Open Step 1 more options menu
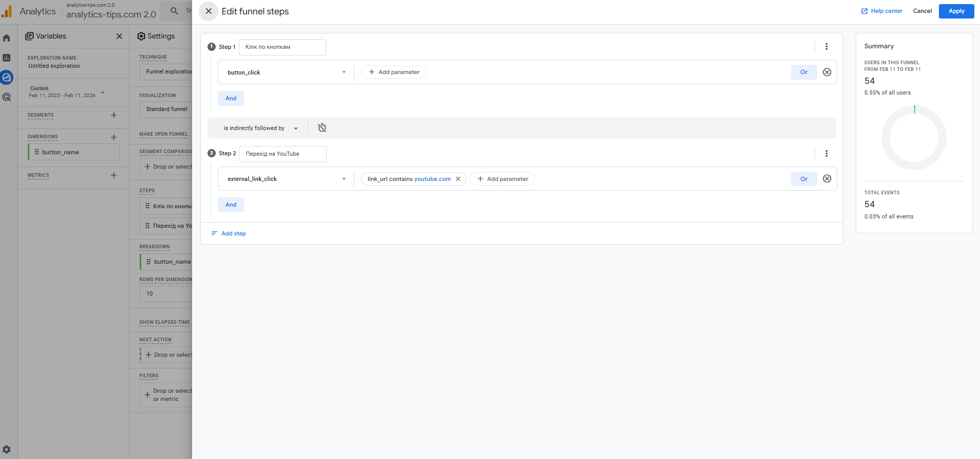Screen dimensions: 980x459 (826, 47)
